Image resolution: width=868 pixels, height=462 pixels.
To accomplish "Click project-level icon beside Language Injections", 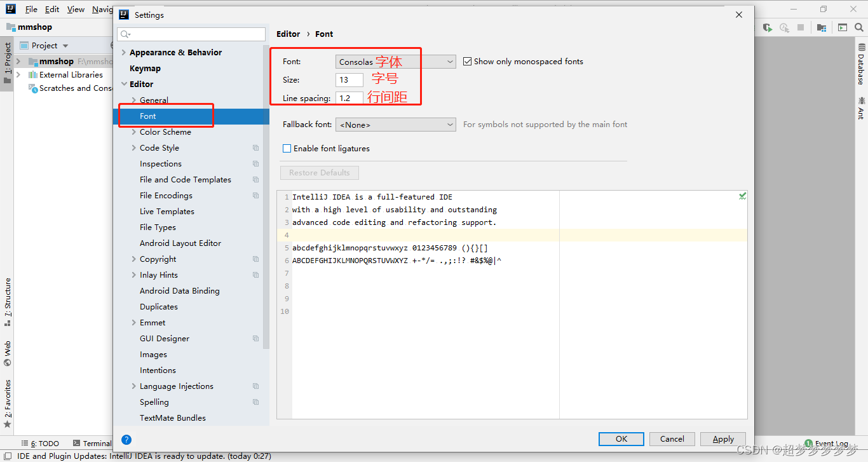I will (255, 386).
